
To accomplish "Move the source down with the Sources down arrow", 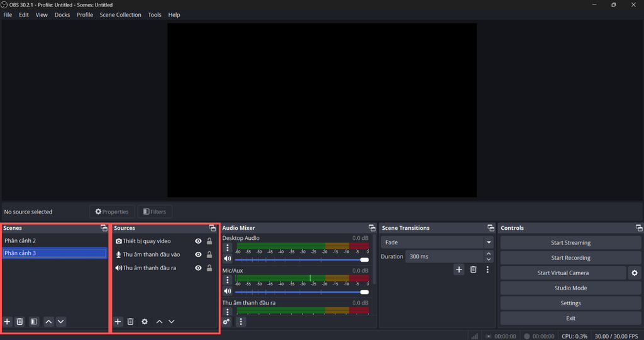I will [172, 322].
